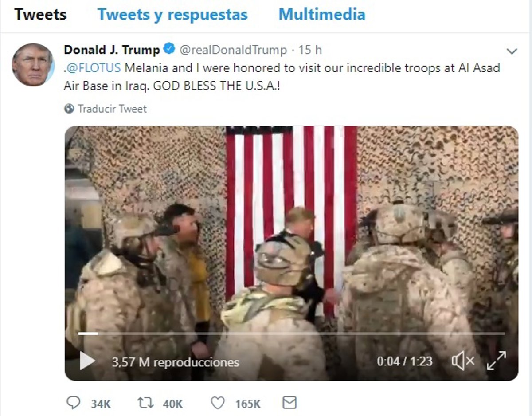Open Donald J. Trump profile name
532x416 pixels.
(x=112, y=50)
